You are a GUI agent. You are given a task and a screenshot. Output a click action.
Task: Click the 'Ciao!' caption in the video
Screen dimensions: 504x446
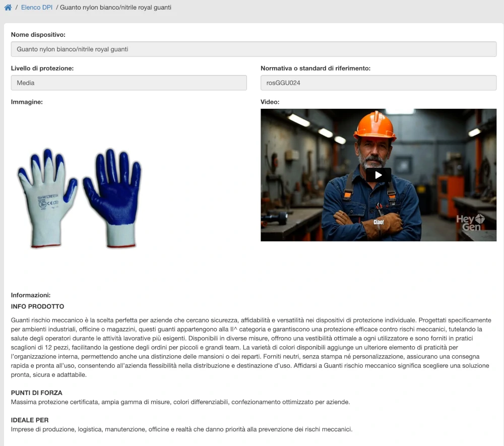point(379,222)
